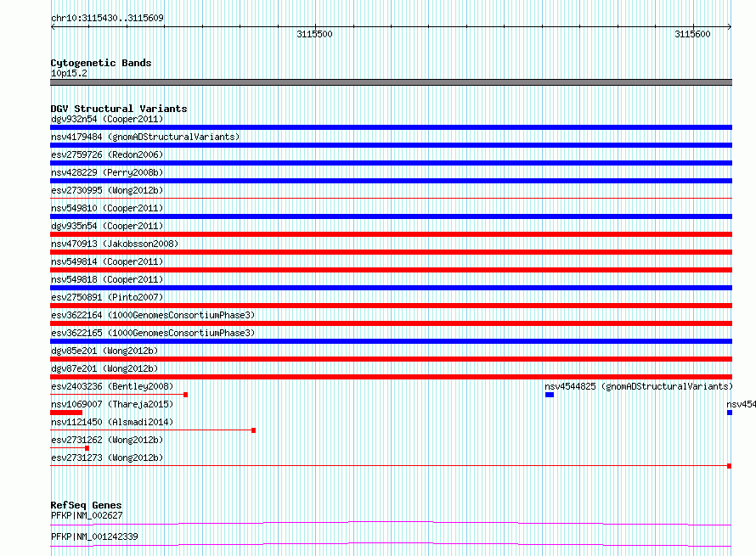Open nsv428229 (Perry2008b) variant entry
This screenshot has height=556, width=756.
click(107, 172)
